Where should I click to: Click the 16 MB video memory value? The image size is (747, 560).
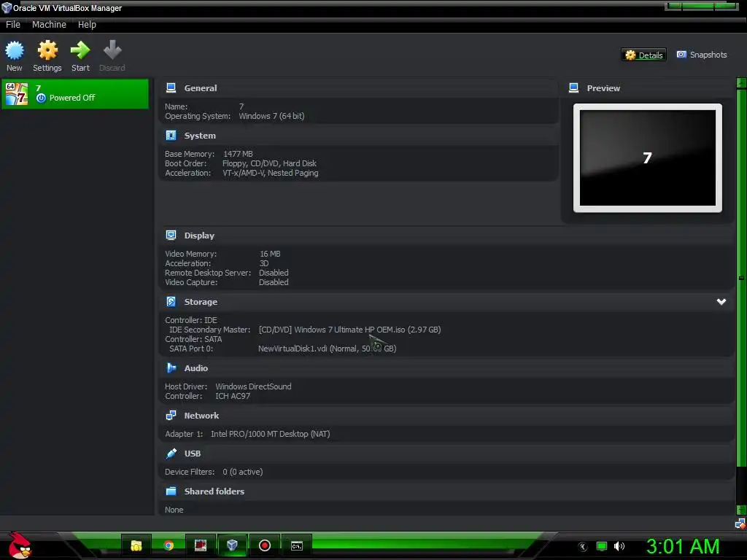click(270, 254)
